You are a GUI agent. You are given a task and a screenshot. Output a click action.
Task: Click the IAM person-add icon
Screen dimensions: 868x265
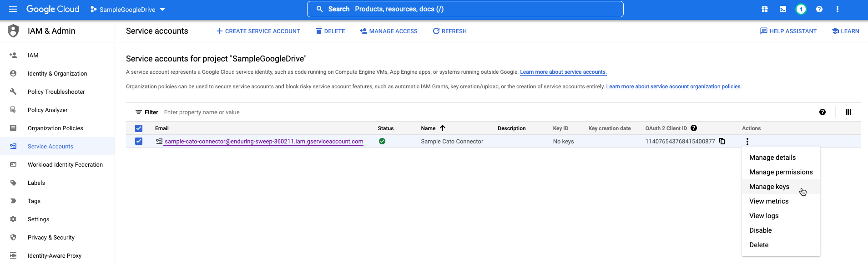coord(13,55)
